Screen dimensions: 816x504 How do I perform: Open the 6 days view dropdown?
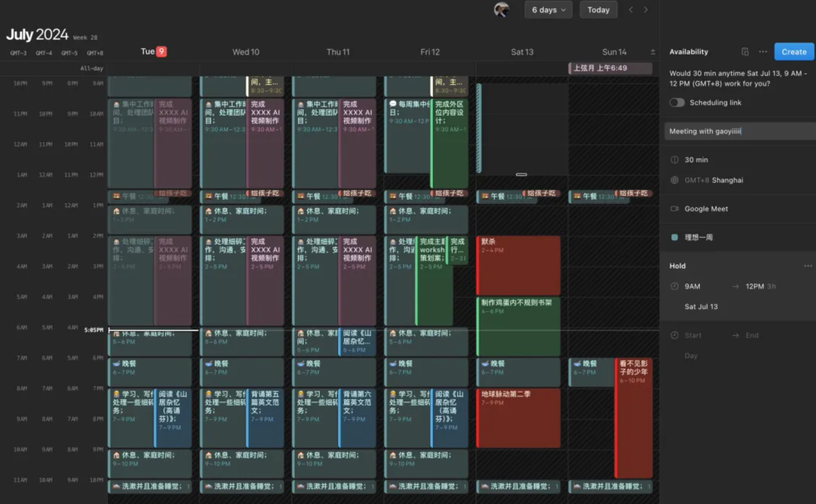548,10
